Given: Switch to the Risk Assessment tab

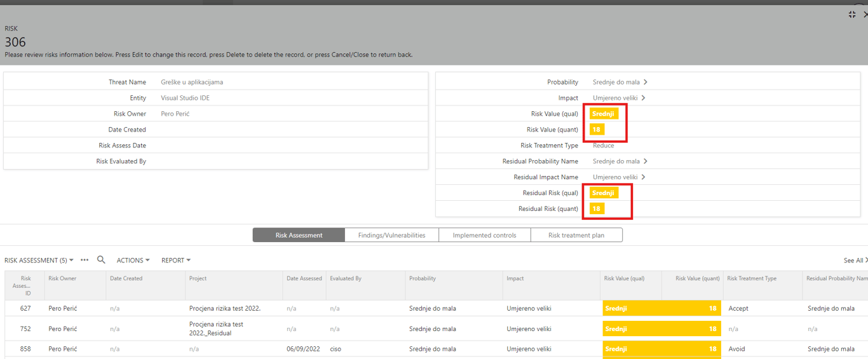Looking at the screenshot, I should pyautogui.click(x=299, y=235).
